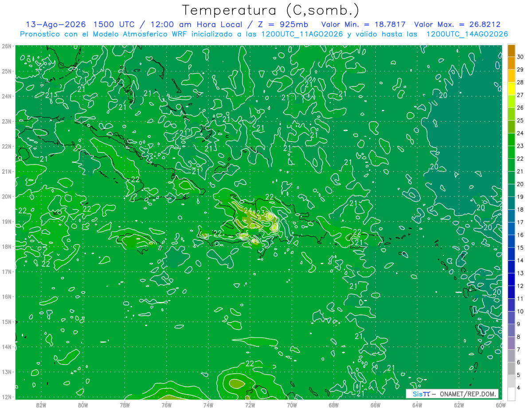Screen dimensions: 532x411
Task: Click the 74W longitude axis label
Action: [208, 405]
